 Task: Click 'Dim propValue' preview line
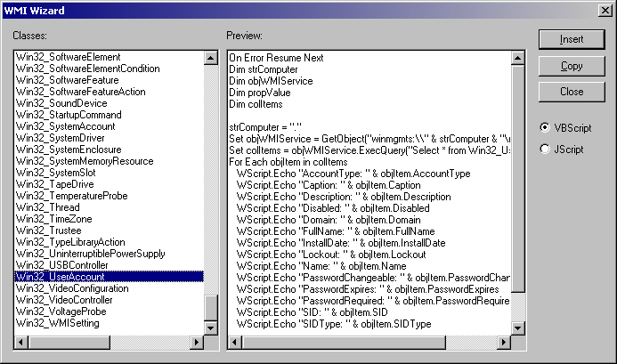point(260,93)
